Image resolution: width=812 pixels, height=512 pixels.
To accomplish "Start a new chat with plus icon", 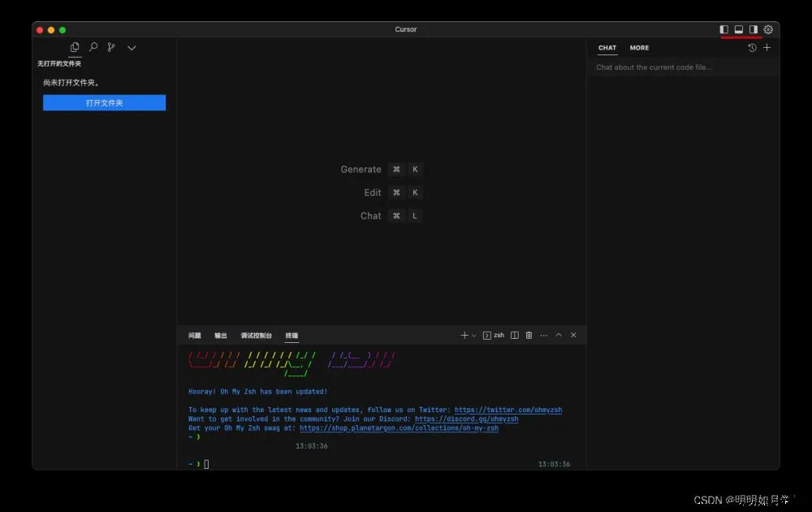I will coord(767,48).
